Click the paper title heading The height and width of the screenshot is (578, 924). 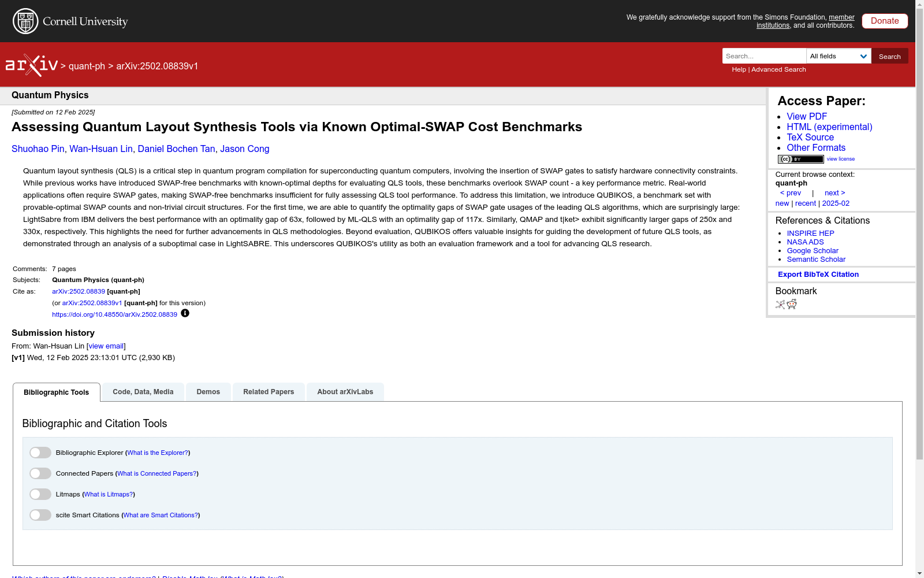297,127
